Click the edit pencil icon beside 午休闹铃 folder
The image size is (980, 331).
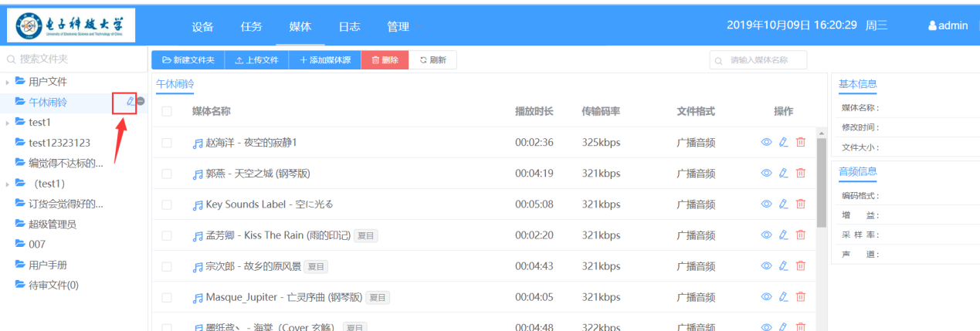[x=130, y=102]
